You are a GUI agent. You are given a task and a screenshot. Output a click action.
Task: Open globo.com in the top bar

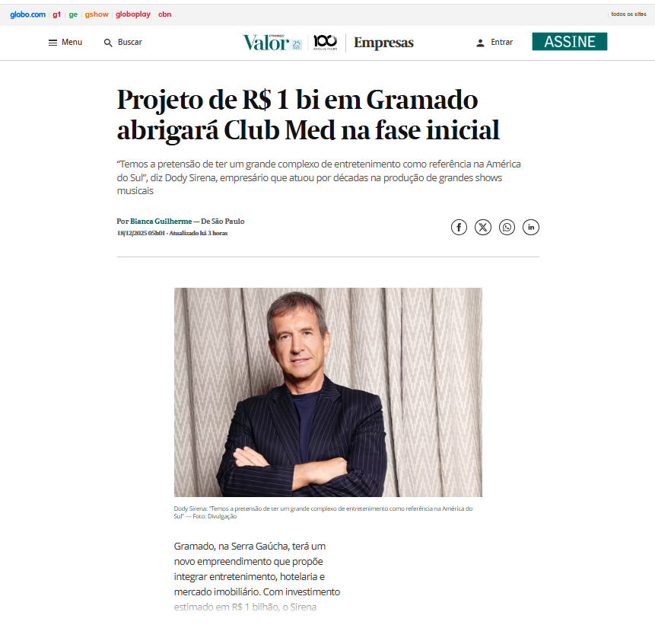click(27, 14)
